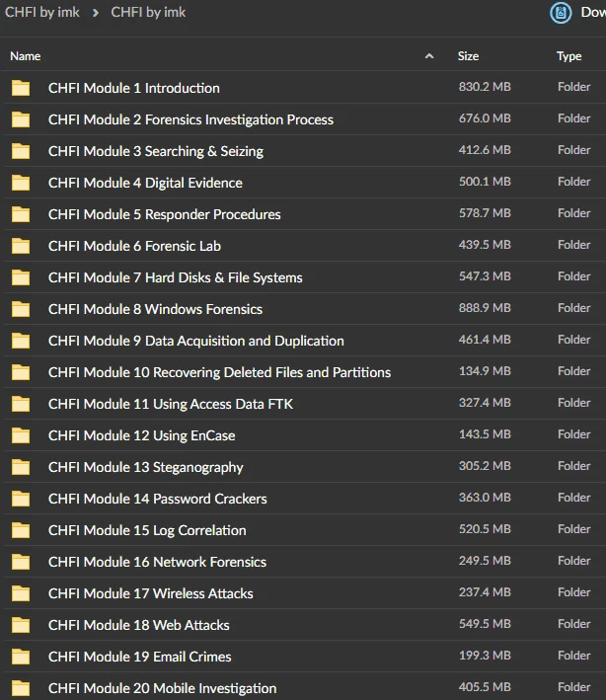The image size is (606, 700).
Task: Select 'CHFI Module 8 Windows Forensics' name
Action: coord(155,309)
